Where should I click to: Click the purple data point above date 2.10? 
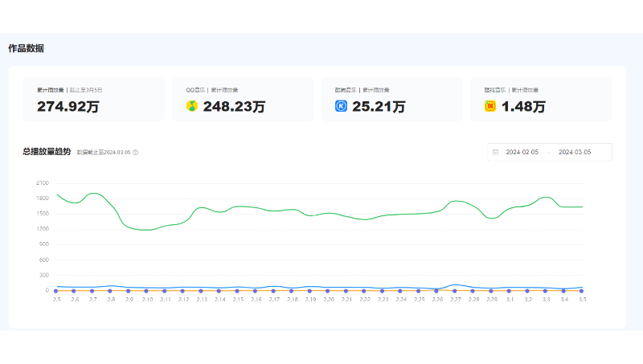point(146,291)
